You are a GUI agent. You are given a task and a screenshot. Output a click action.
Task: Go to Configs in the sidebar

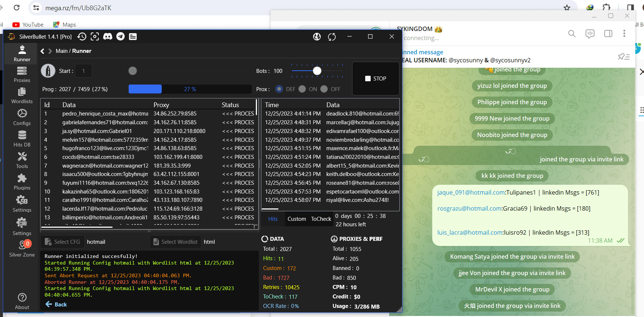point(22,117)
